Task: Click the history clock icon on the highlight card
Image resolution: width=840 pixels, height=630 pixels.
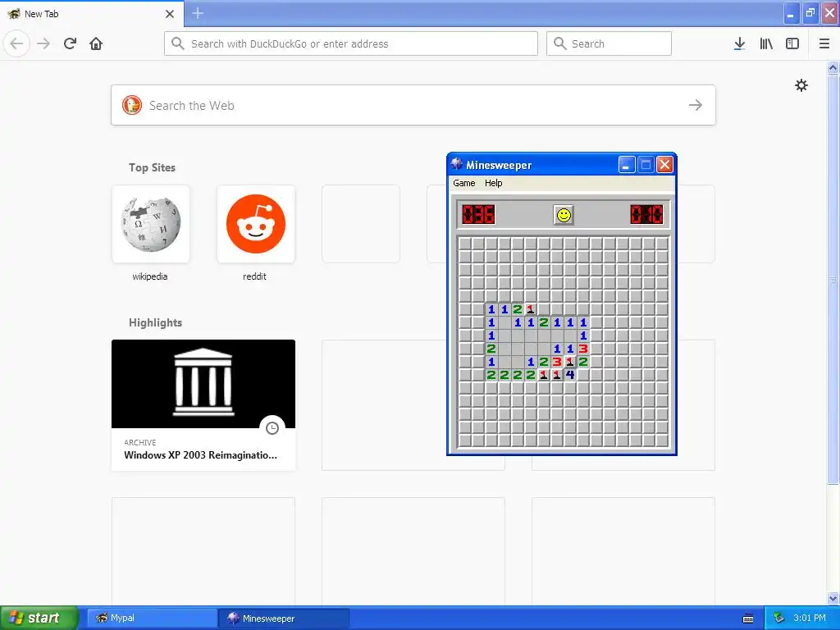Action: [x=272, y=428]
